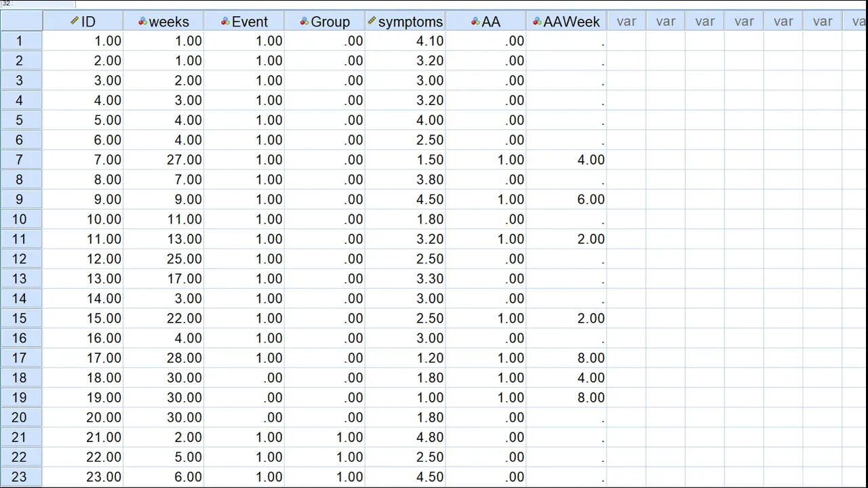Select the AAWeek column header
868x488 pixels.
pyautogui.click(x=566, y=22)
